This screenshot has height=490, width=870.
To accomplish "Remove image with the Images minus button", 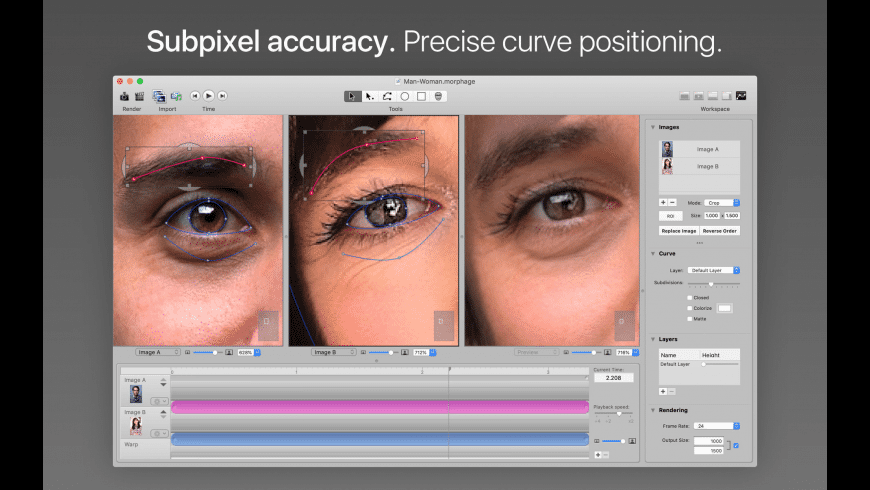I will tap(672, 203).
